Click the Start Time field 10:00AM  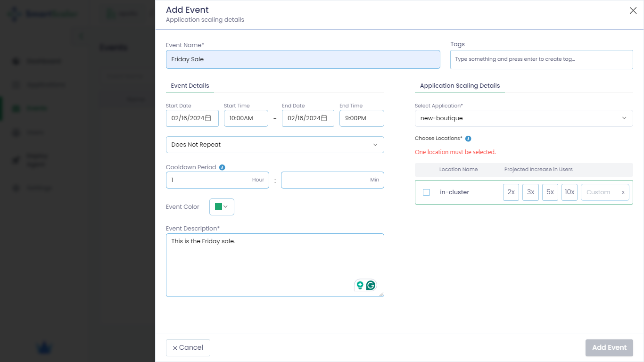coord(246,118)
